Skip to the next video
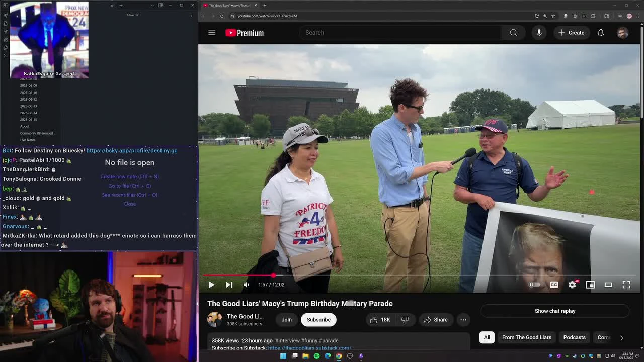The image size is (644, 362). [229, 285]
